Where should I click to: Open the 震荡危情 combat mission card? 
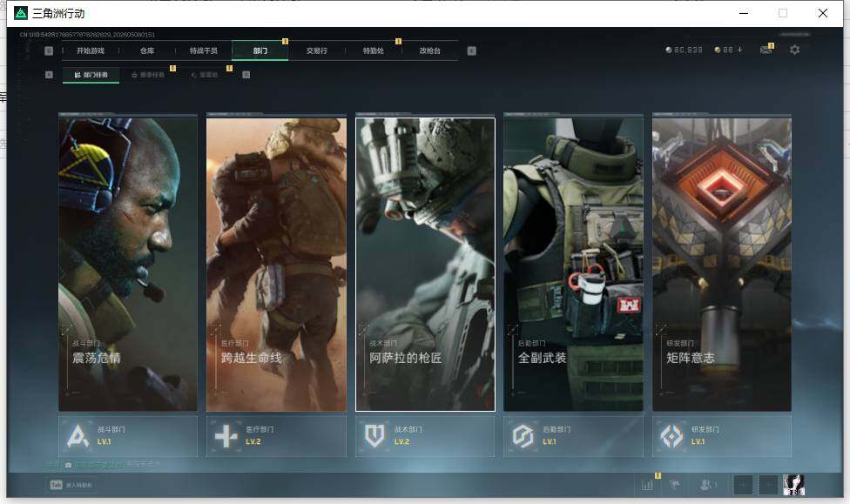(x=128, y=265)
